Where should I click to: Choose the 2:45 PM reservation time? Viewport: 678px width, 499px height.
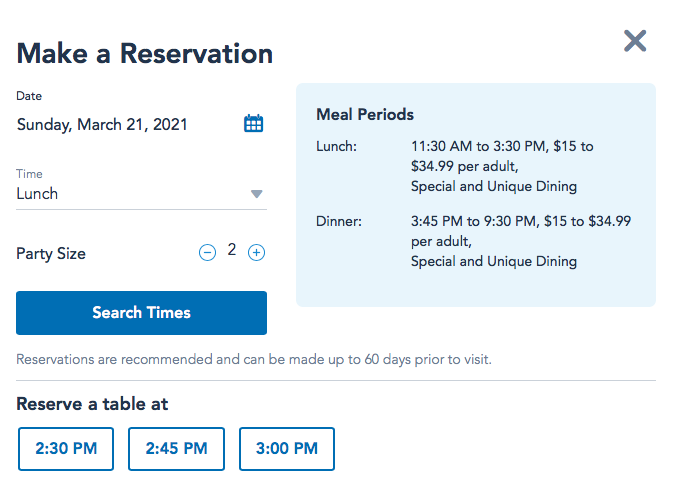pos(176,449)
